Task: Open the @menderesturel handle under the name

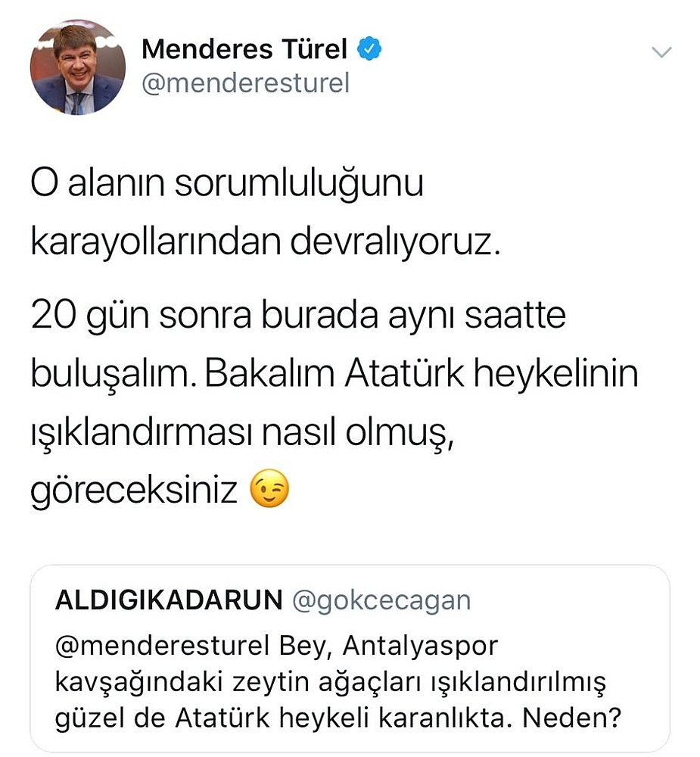Action: point(245,84)
